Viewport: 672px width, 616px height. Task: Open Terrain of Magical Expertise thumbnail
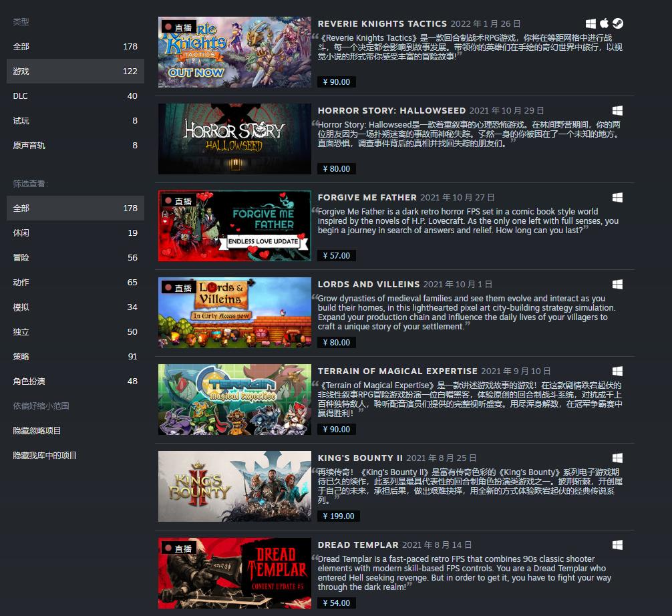234,400
